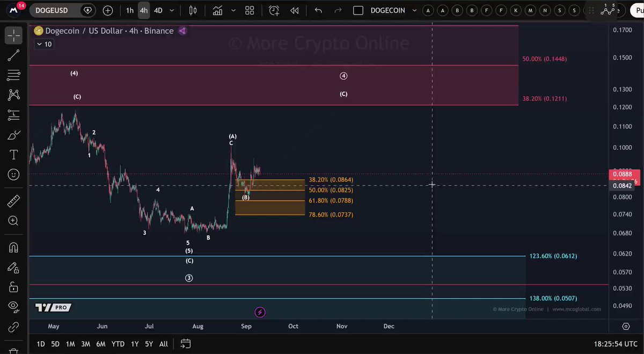Set the date range to YTD
Screen dimensions: 644x354
coord(118,344)
